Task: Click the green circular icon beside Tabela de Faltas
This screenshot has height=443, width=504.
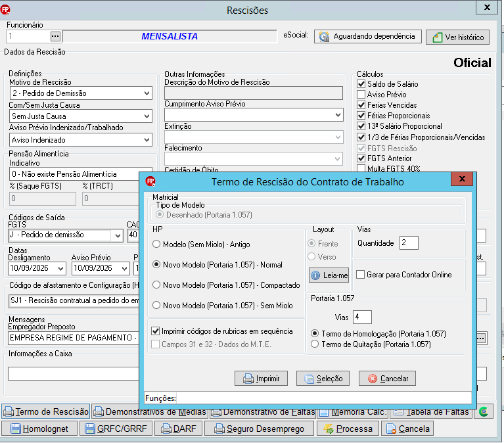Action: point(484,411)
